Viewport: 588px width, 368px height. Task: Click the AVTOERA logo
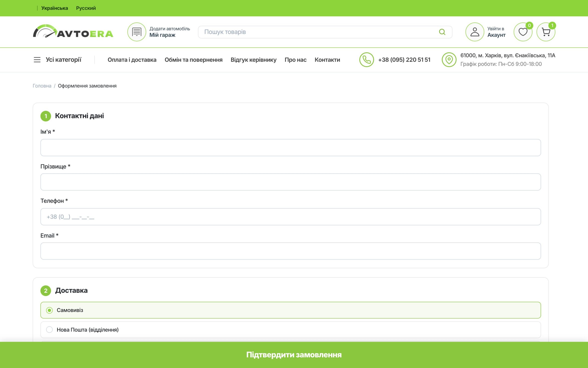click(x=73, y=31)
